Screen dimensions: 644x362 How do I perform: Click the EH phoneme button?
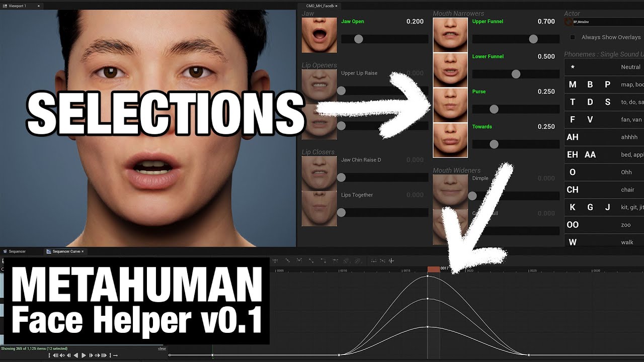click(573, 155)
